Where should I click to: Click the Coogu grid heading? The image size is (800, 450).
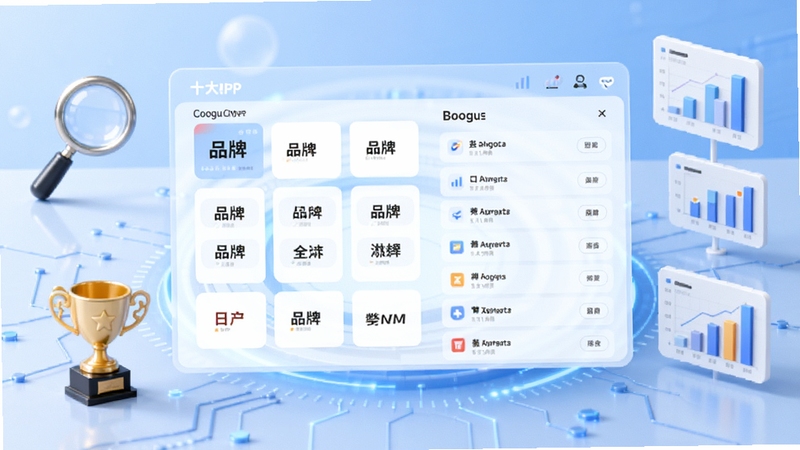219,113
